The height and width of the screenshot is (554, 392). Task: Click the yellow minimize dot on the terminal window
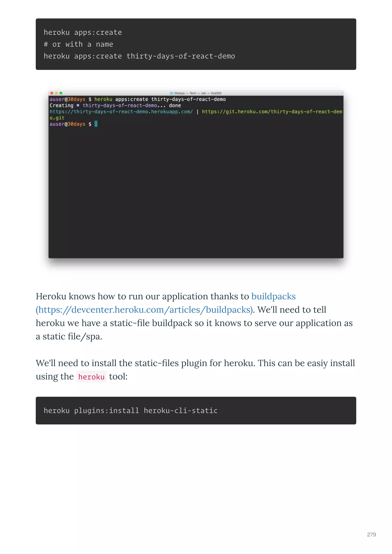[x=56, y=93]
